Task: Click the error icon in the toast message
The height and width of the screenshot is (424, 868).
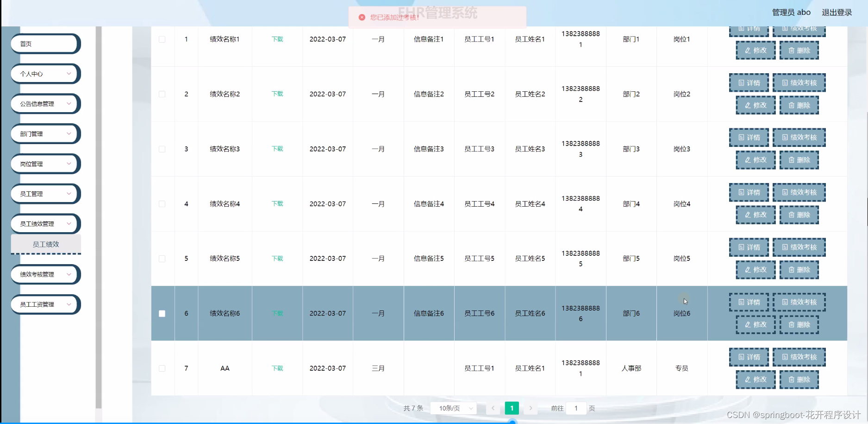Action: click(362, 17)
